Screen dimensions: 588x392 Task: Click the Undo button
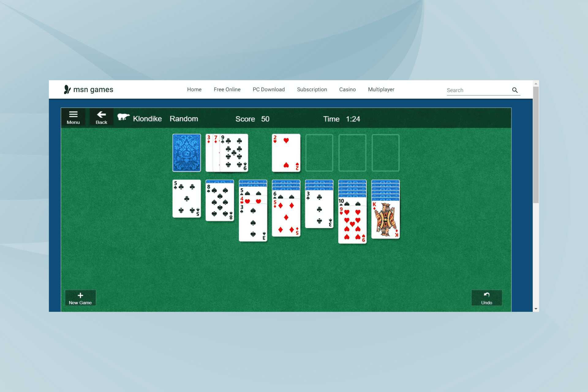(x=487, y=297)
